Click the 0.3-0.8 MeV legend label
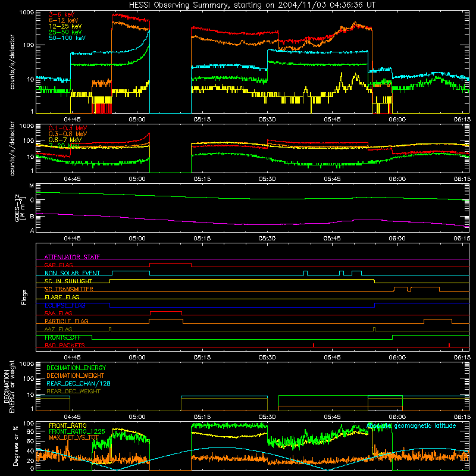The image size is (476, 476). [x=68, y=134]
